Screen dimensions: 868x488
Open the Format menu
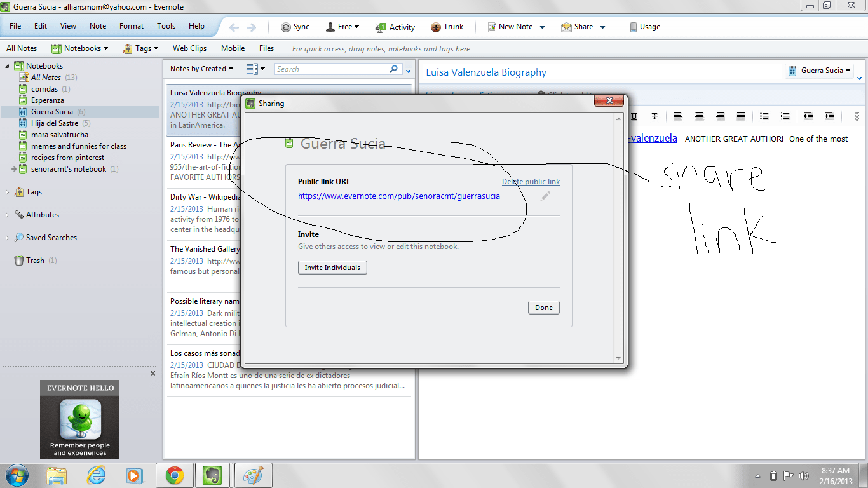point(132,26)
